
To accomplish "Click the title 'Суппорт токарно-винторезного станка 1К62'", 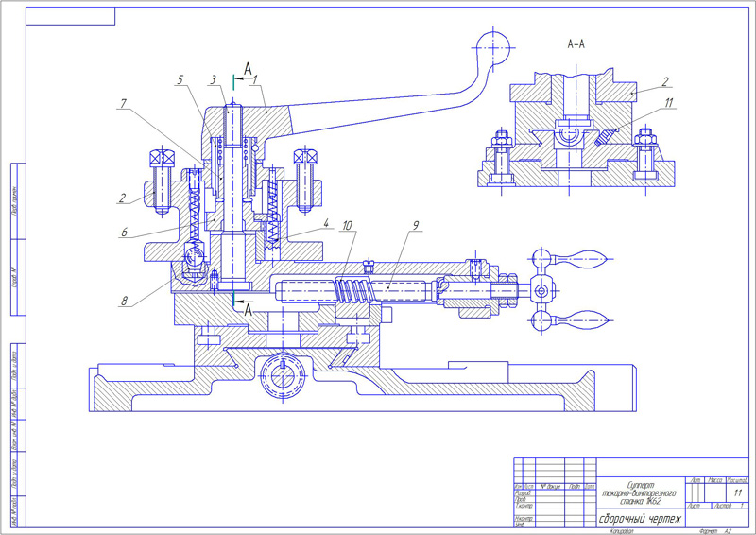I will pyautogui.click(x=640, y=492).
